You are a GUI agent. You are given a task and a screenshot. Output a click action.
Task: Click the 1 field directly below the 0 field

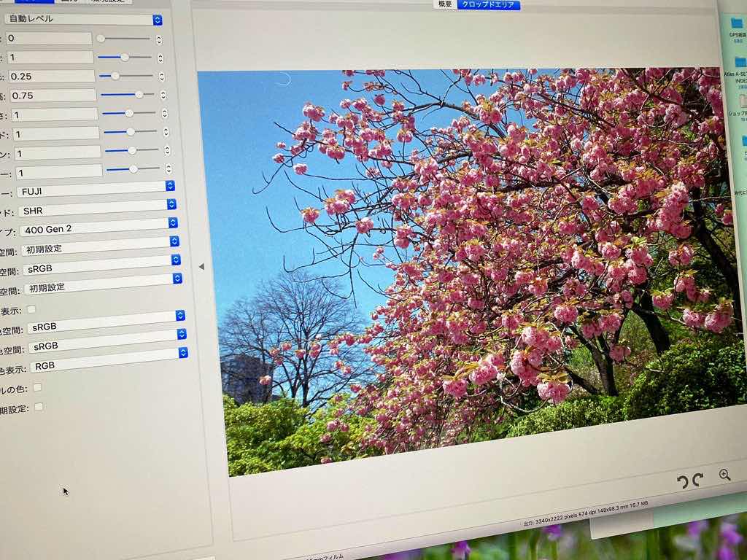[50, 57]
